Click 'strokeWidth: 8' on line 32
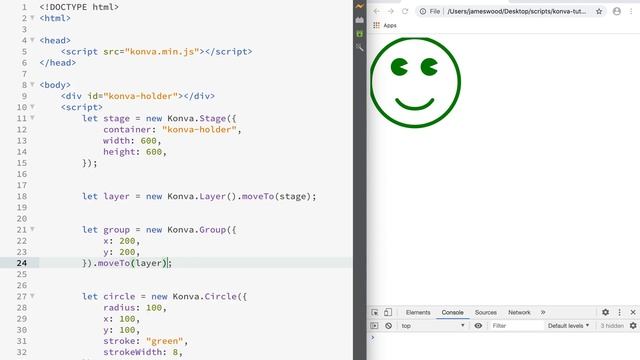This screenshot has width=640, height=360. [140, 352]
